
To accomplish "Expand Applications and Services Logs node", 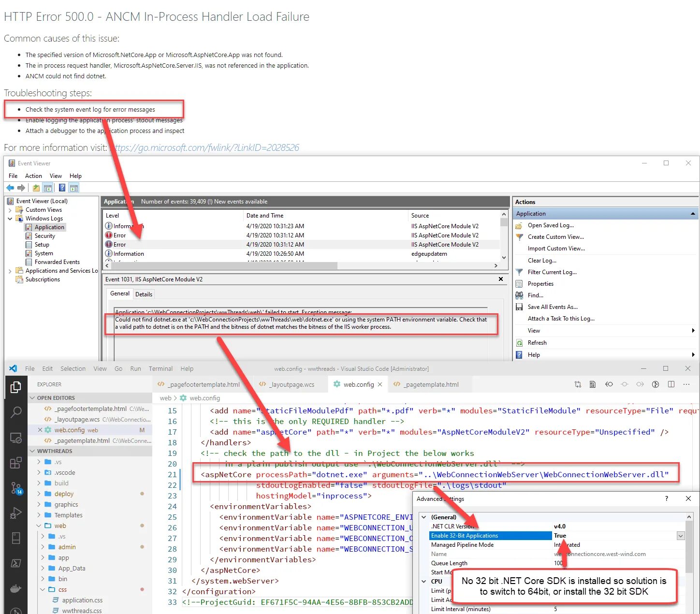I will (x=10, y=271).
